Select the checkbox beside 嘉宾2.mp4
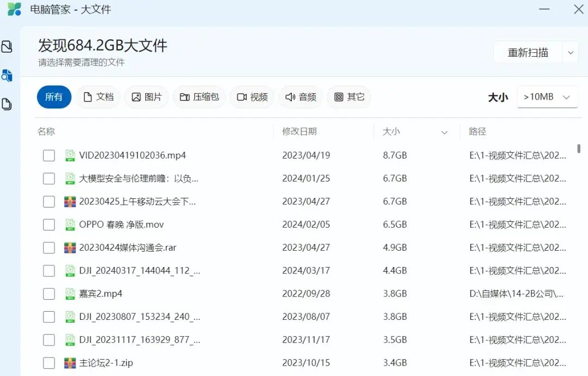Viewport: 588px width, 376px height. 48,293
